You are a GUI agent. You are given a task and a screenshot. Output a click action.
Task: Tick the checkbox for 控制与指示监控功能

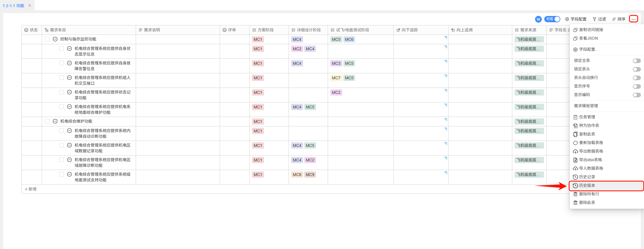47,39
